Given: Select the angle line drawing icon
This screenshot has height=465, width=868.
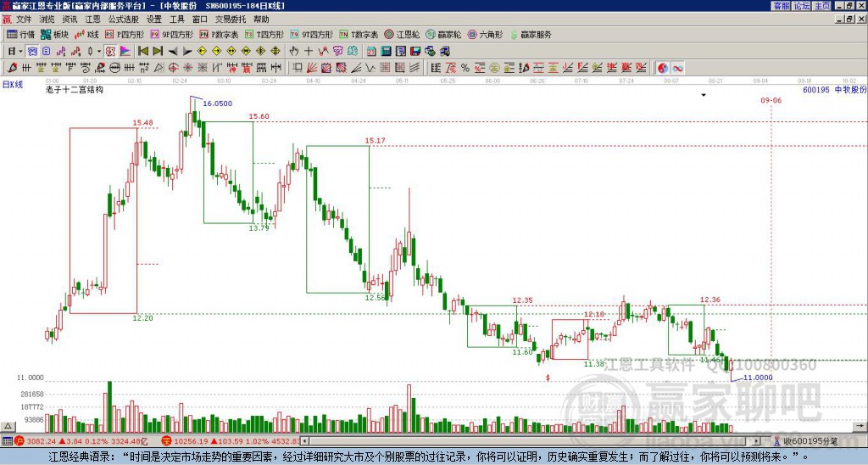Looking at the screenshot, I should pyautogui.click(x=356, y=68).
